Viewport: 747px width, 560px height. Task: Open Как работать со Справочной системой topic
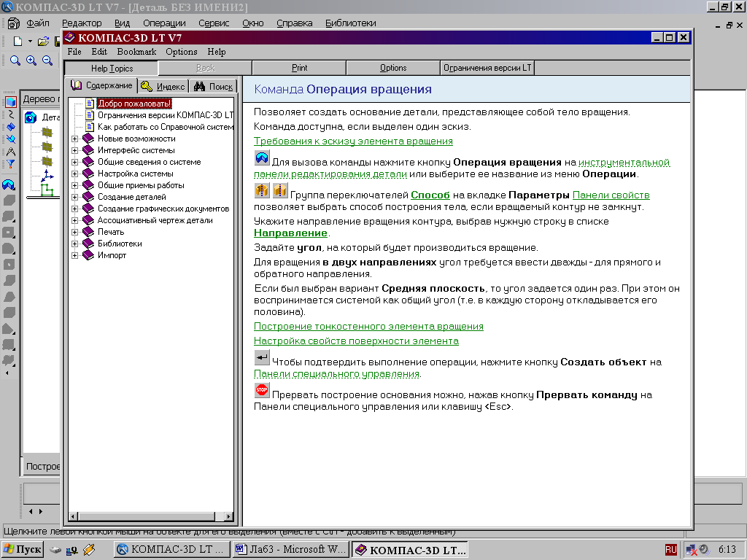point(166,127)
